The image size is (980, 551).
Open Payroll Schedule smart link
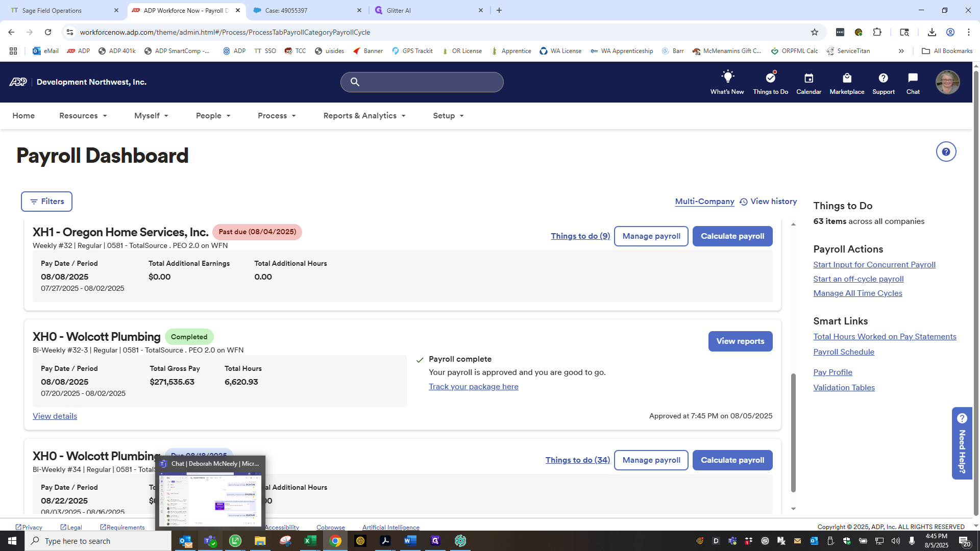(844, 352)
